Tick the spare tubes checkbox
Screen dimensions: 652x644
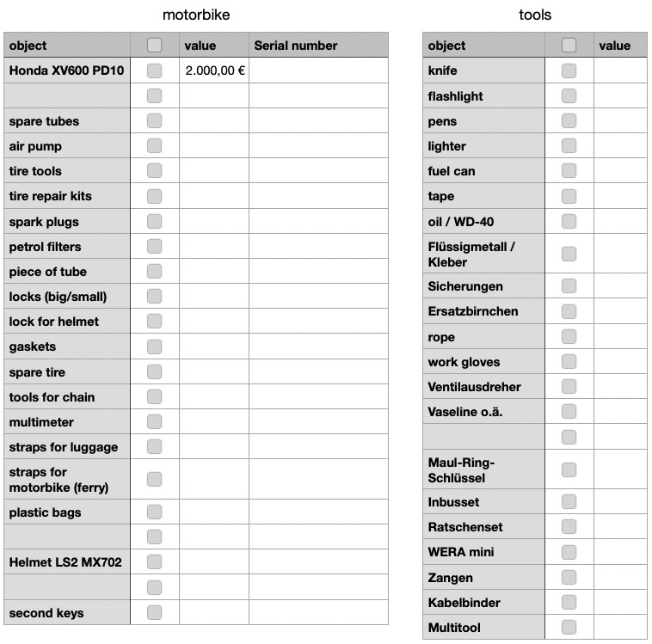154,121
